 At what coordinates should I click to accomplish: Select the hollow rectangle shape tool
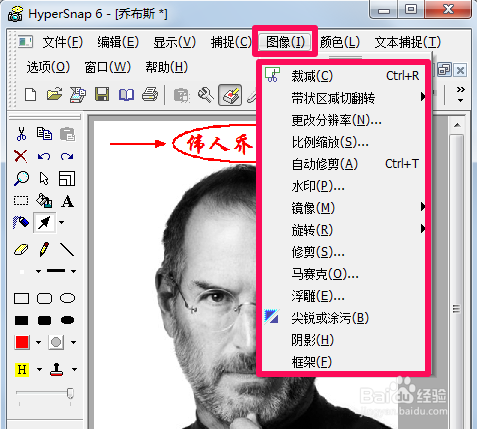click(x=22, y=298)
